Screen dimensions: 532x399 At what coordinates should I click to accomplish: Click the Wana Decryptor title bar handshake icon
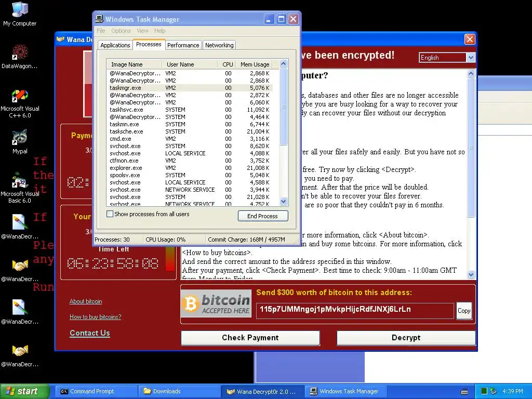point(60,39)
